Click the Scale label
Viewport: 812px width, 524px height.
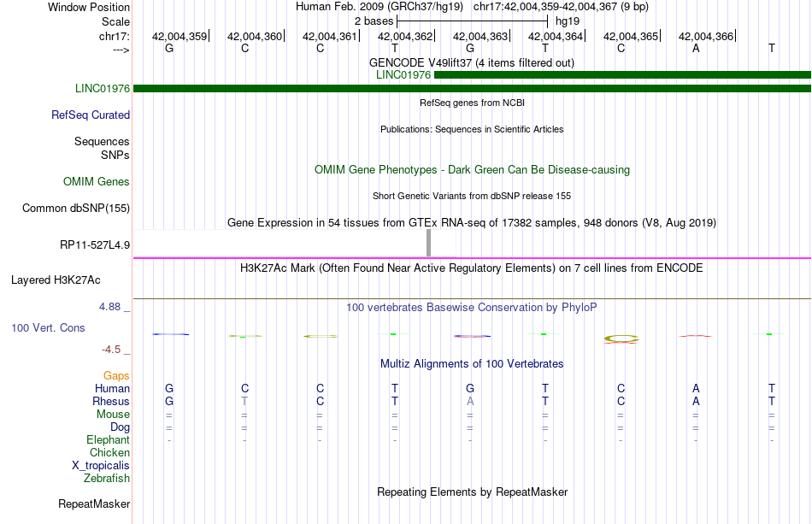coord(116,21)
